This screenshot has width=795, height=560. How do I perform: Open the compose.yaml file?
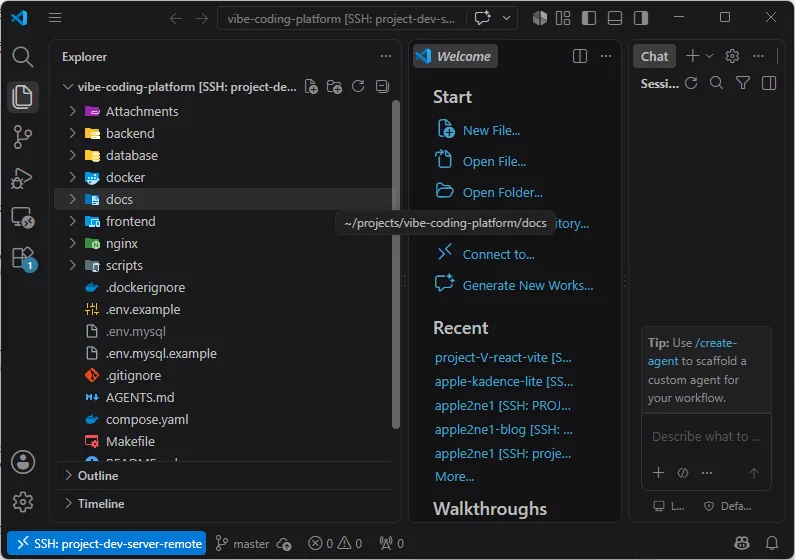(x=147, y=420)
